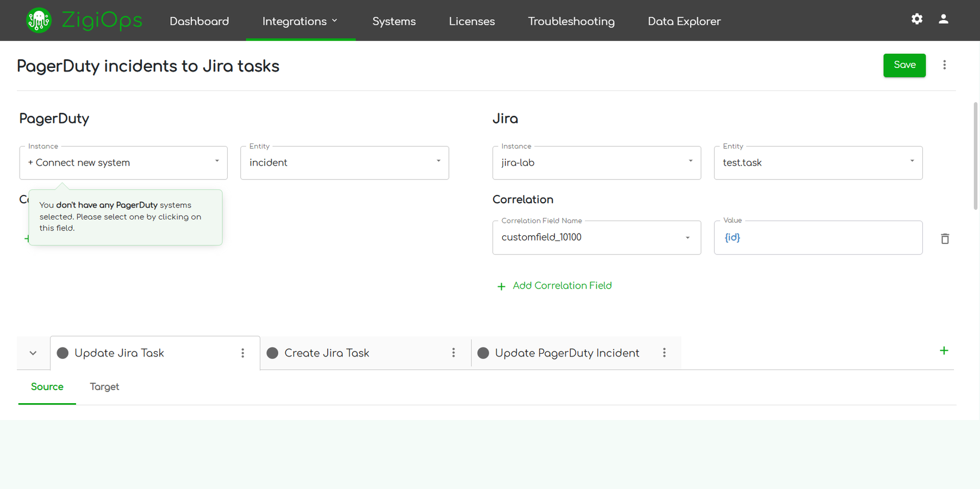The image size is (980, 489).
Task: Select the Create Jira Task action tab
Action: pyautogui.click(x=365, y=353)
